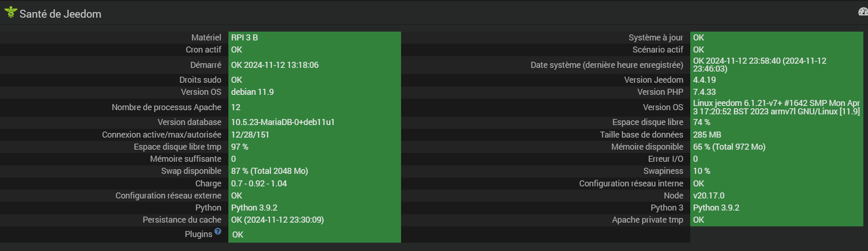Click the Plugins OK status cell
The height and width of the screenshot is (251, 868).
point(238,235)
